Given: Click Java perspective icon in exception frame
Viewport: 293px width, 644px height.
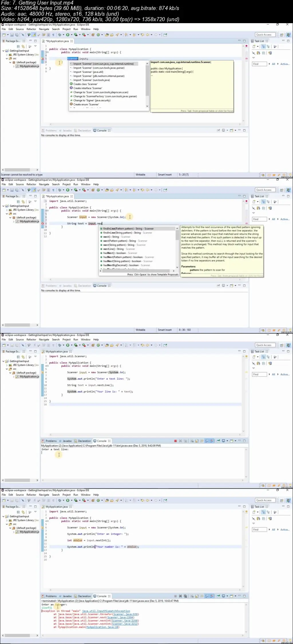Looking at the screenshot, I should tap(288, 501).
